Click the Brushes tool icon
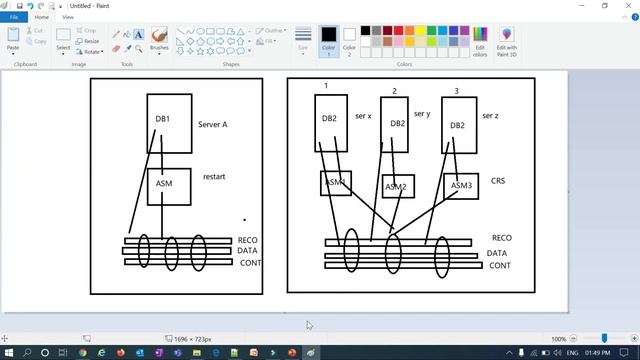Image resolution: width=640 pixels, height=360 pixels. [x=159, y=35]
